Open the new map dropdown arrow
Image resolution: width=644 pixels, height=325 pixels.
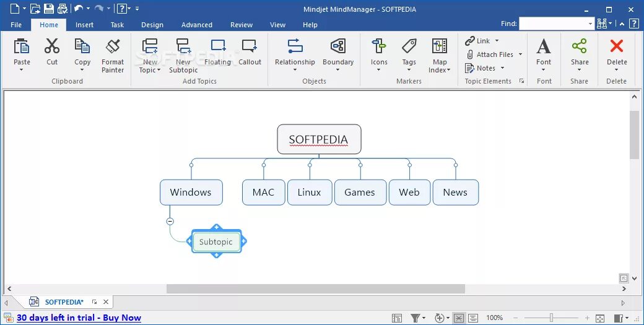pos(24,8)
